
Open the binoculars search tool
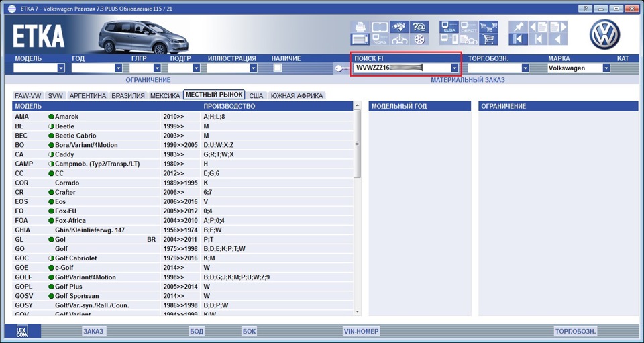click(399, 27)
